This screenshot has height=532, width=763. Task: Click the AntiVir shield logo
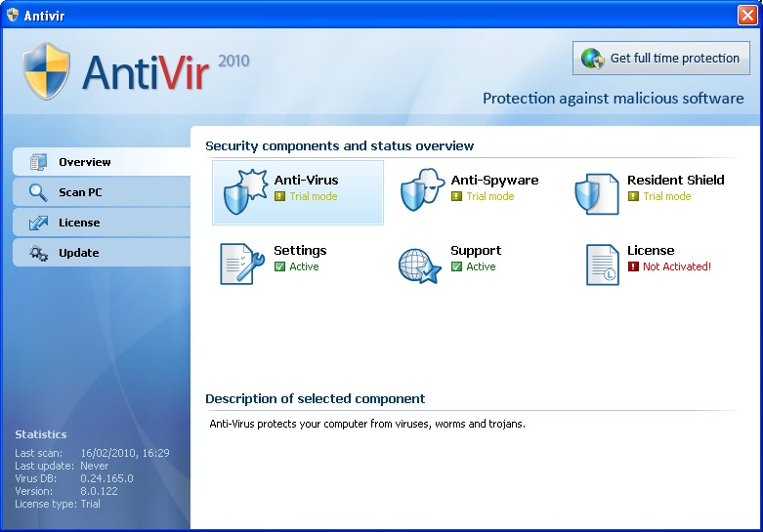point(47,71)
